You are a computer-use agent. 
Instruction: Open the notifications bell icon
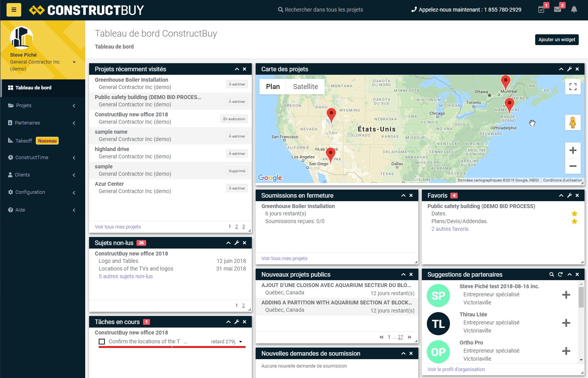click(574, 9)
